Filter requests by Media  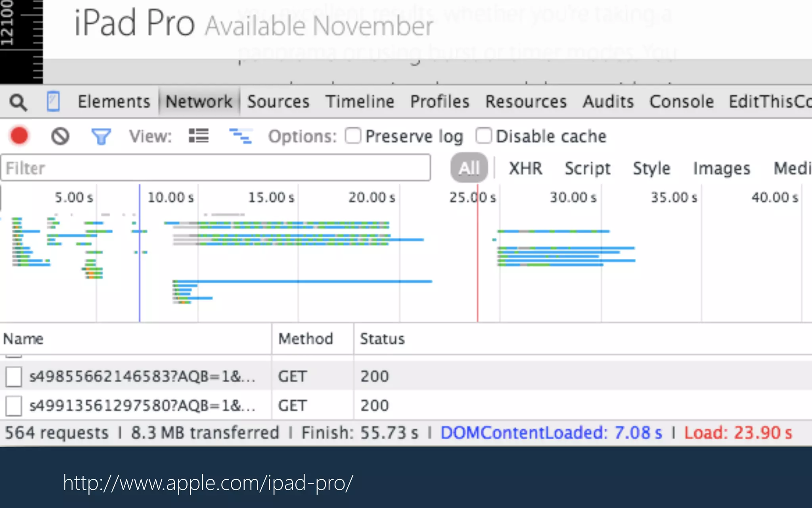(793, 168)
